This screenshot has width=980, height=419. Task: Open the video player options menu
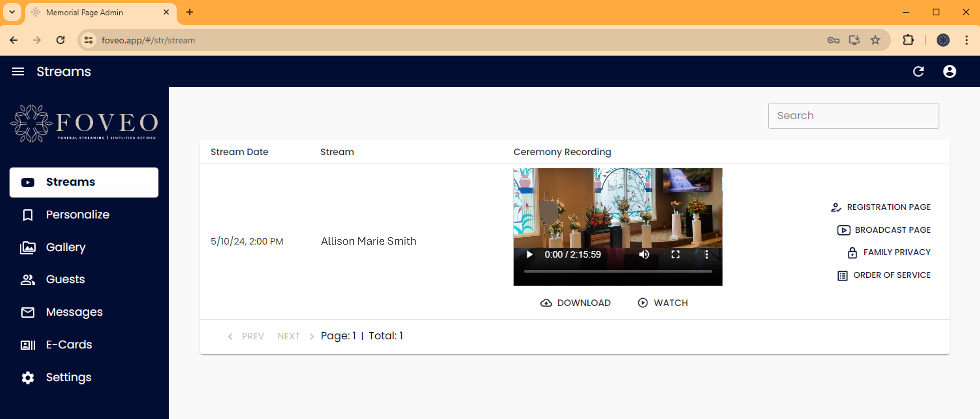point(706,254)
